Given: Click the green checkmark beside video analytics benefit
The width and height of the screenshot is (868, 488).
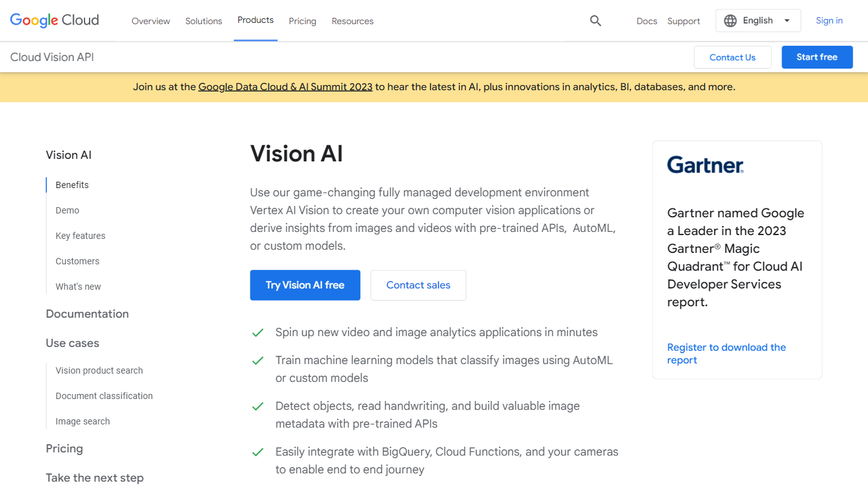Looking at the screenshot, I should 258,332.
